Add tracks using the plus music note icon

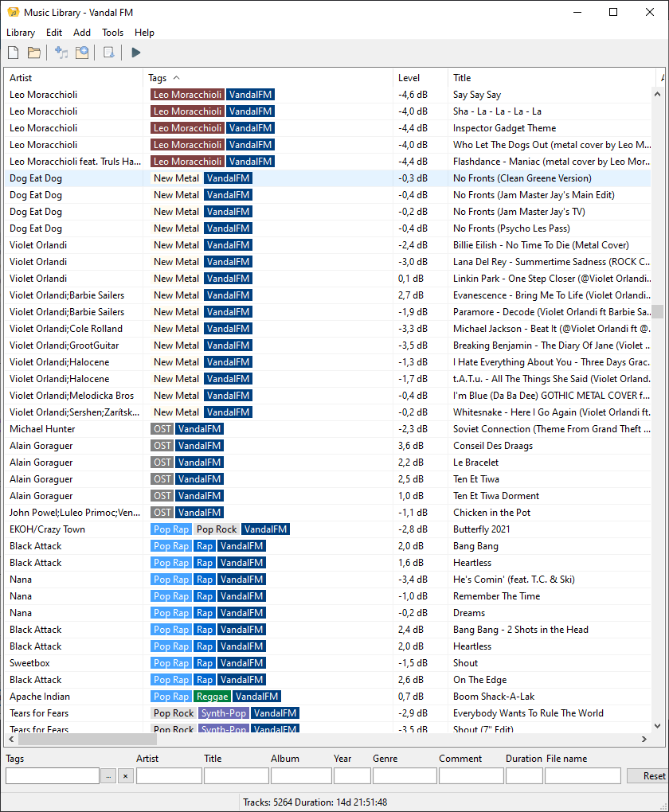61,53
